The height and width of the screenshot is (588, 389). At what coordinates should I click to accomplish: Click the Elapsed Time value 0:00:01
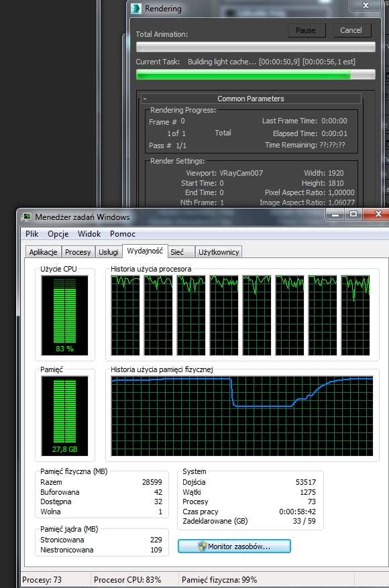click(334, 133)
